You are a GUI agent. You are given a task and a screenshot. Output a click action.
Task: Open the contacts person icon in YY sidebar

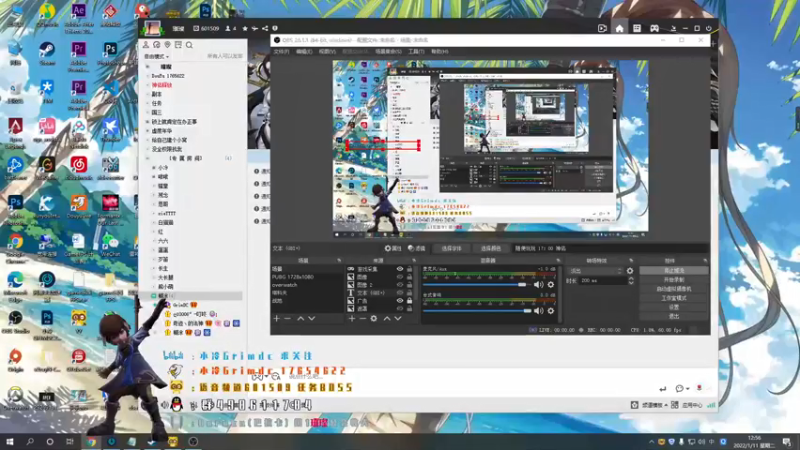pyautogui.click(x=146, y=45)
